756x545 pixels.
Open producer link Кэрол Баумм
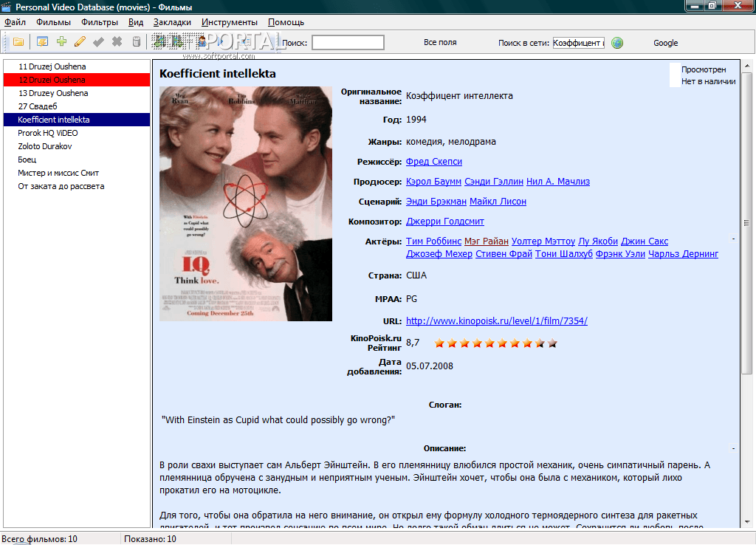433,182
